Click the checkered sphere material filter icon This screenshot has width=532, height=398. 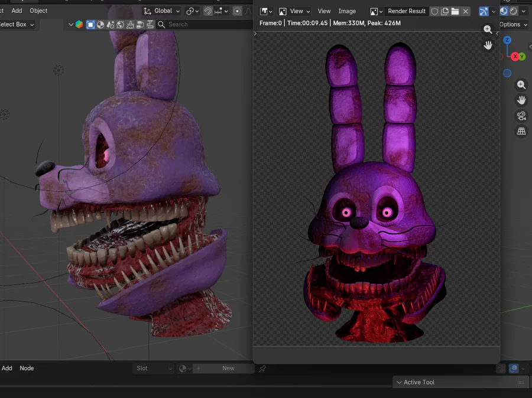point(100,24)
